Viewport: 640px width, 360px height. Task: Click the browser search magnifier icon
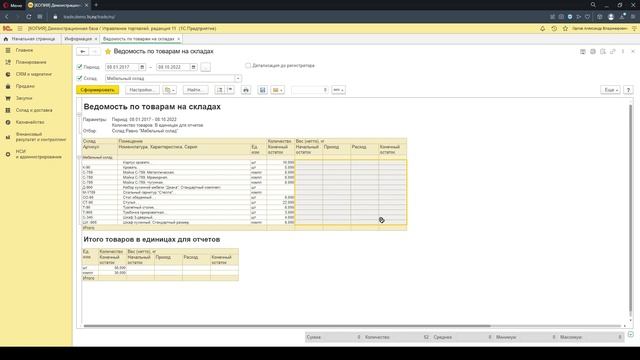[x=593, y=5]
